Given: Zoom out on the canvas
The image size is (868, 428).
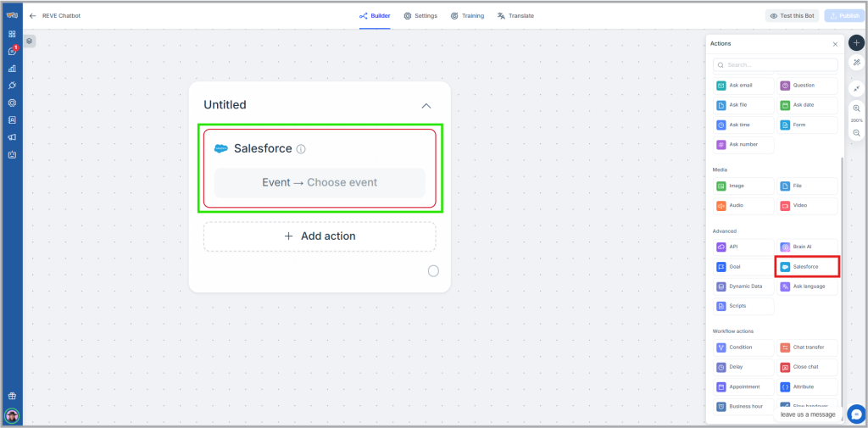Looking at the screenshot, I should pyautogui.click(x=856, y=133).
